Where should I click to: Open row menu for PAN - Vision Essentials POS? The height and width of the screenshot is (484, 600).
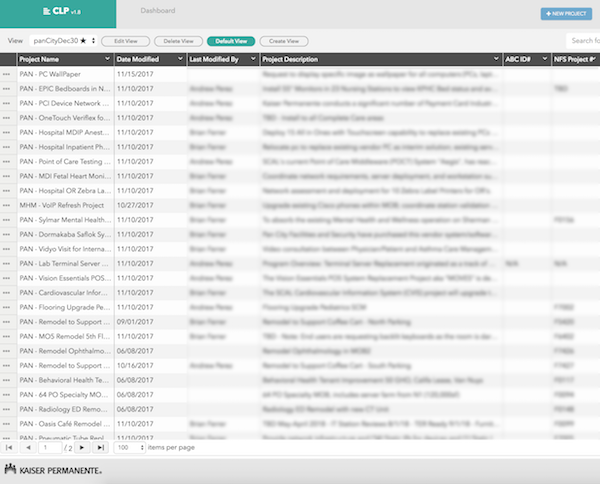7,278
